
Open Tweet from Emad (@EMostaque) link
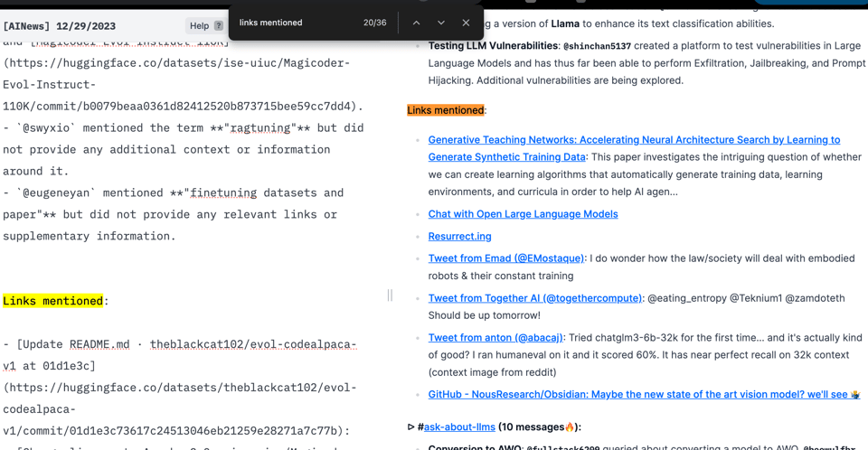coord(505,258)
